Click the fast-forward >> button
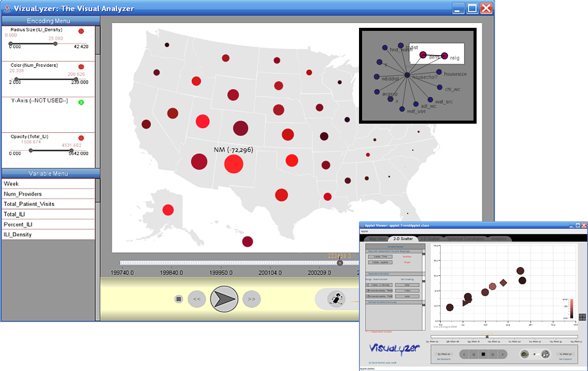Screen dimensions: 588x371 pyautogui.click(x=251, y=299)
